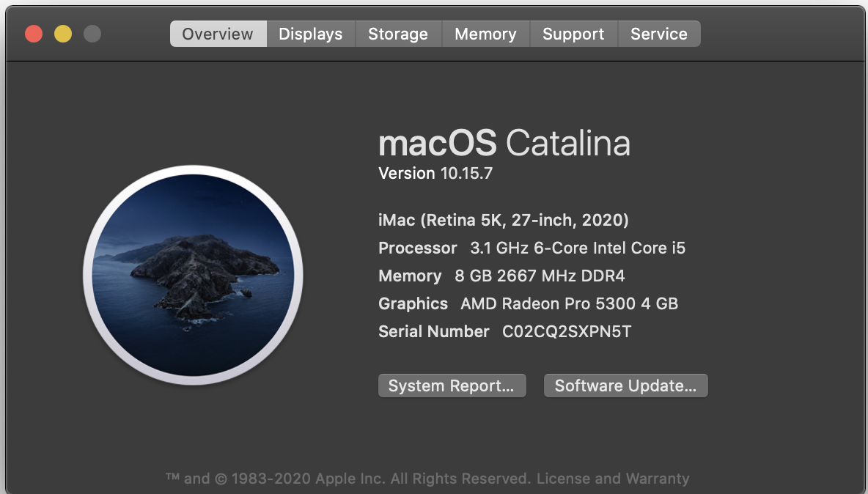Image resolution: width=868 pixels, height=494 pixels.
Task: Select the Memory tab
Action: (x=485, y=34)
